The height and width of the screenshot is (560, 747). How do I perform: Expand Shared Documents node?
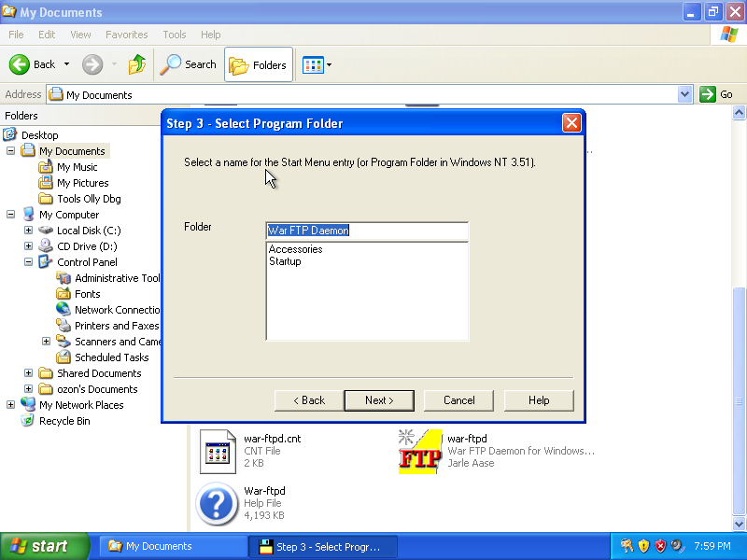click(x=29, y=372)
